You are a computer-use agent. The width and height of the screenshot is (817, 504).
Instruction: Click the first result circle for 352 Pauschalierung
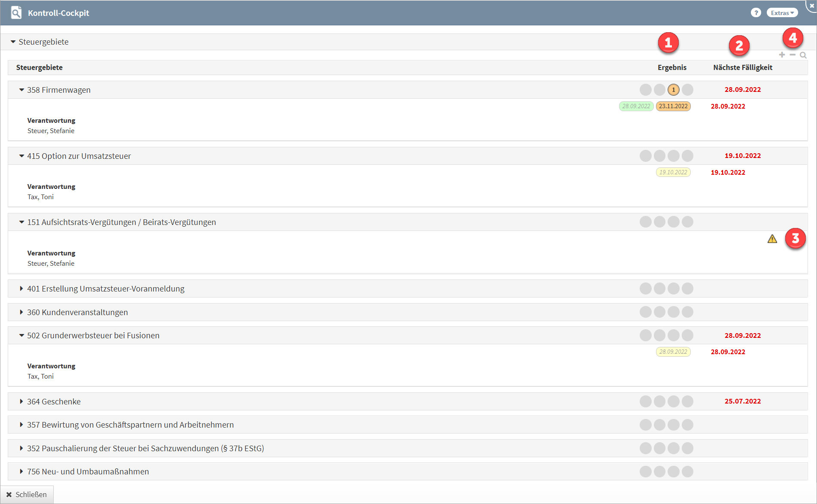pyautogui.click(x=646, y=448)
